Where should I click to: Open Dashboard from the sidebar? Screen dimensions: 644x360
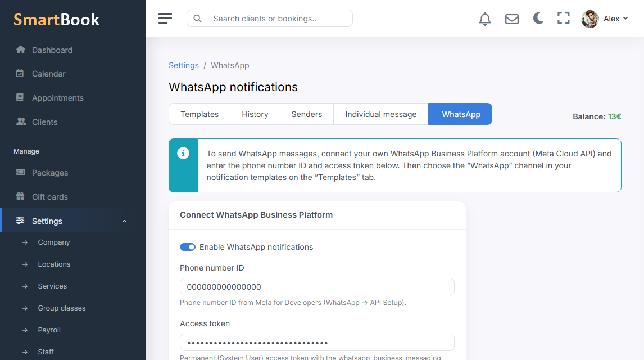point(52,50)
